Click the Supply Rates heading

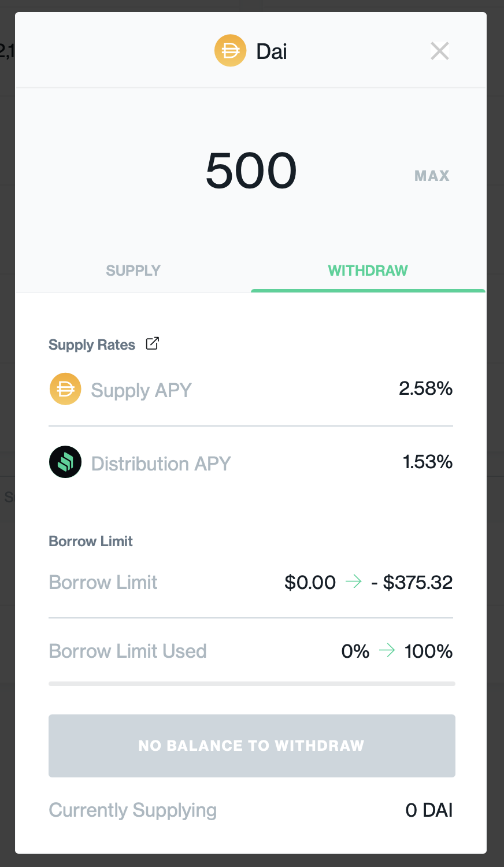(x=92, y=345)
